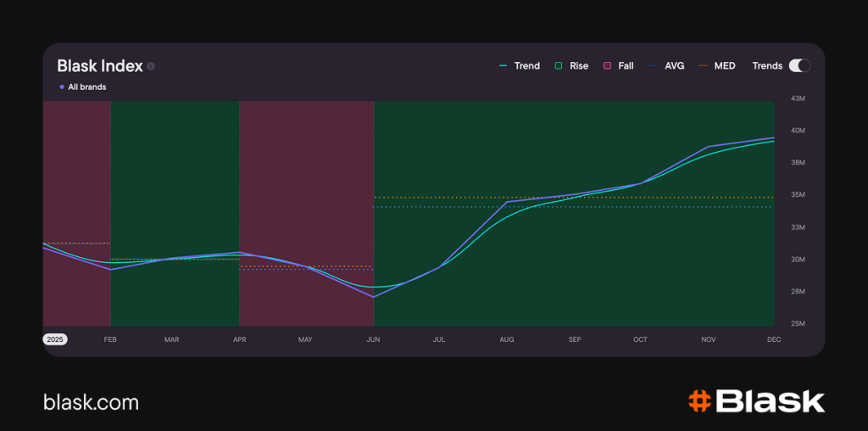Toggle the Trends switch off

click(x=798, y=66)
